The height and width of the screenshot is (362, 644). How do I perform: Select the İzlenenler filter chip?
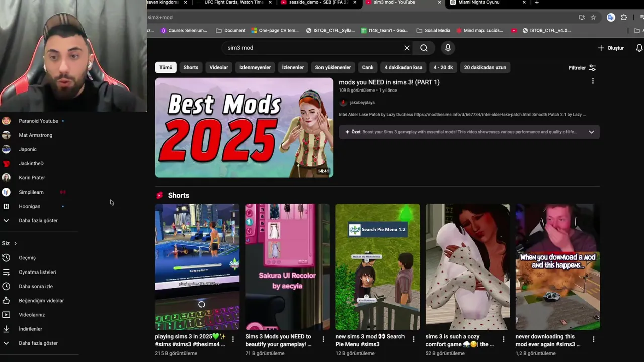click(293, 67)
